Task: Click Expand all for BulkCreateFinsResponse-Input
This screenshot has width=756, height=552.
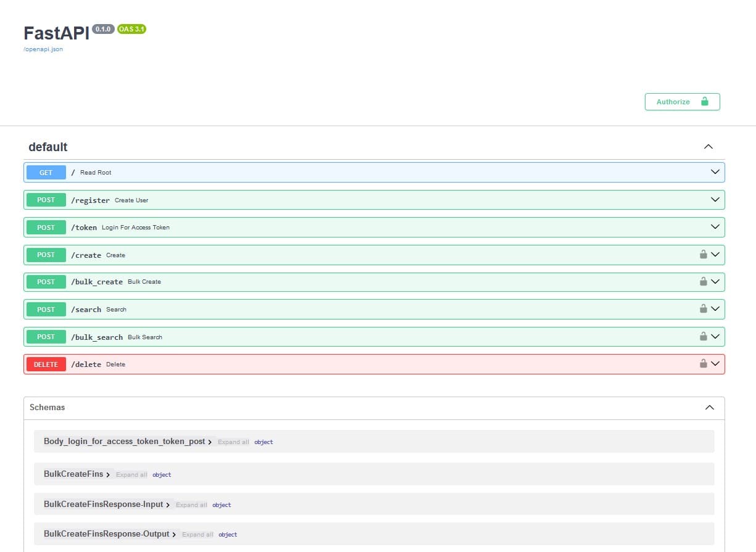Action: coord(191,505)
